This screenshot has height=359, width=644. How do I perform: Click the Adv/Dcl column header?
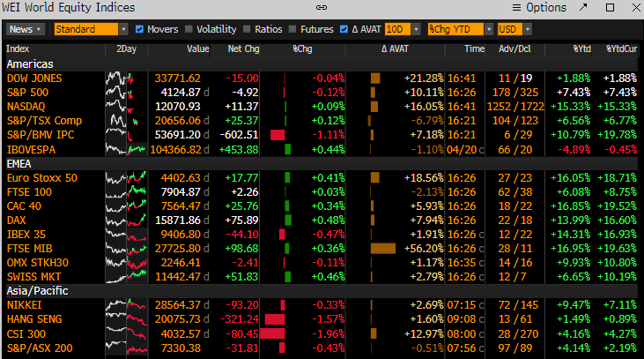tap(514, 49)
